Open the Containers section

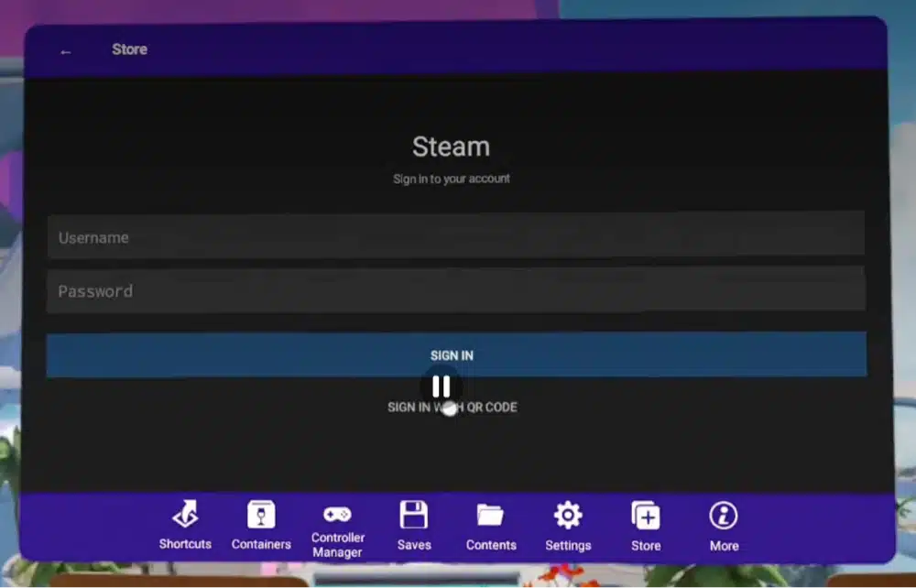point(261,525)
